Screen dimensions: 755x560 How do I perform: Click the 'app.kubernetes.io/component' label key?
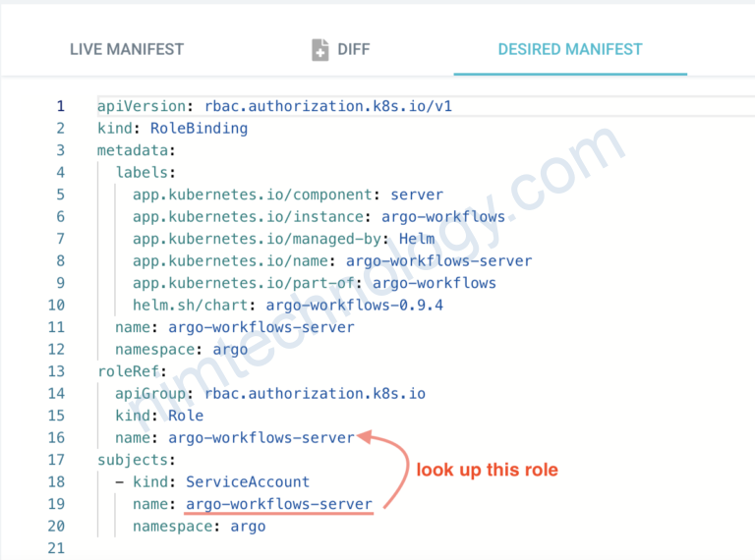[253, 195]
